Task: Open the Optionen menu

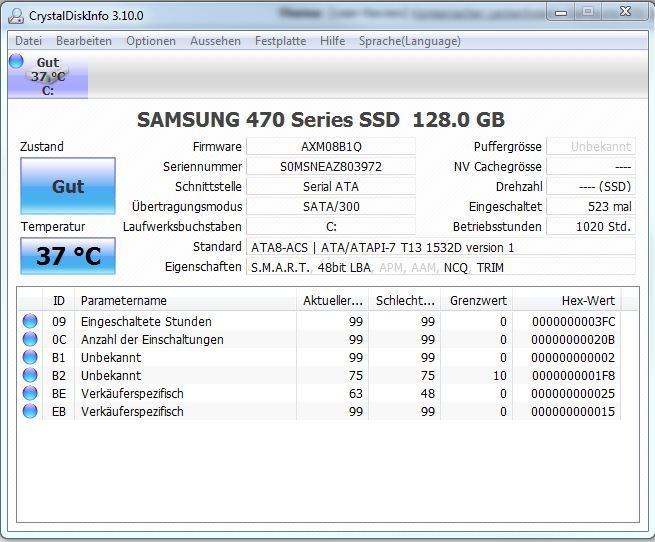Action: click(151, 41)
